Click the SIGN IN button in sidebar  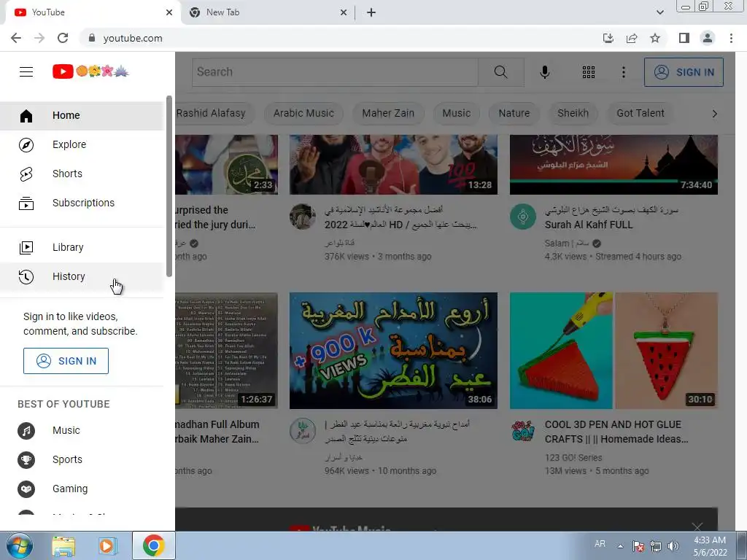[x=66, y=361]
